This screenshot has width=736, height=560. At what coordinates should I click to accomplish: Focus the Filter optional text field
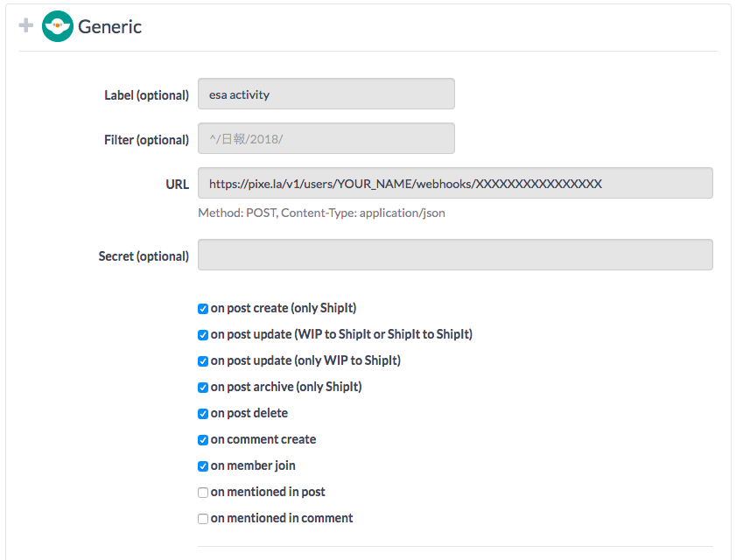coord(326,139)
